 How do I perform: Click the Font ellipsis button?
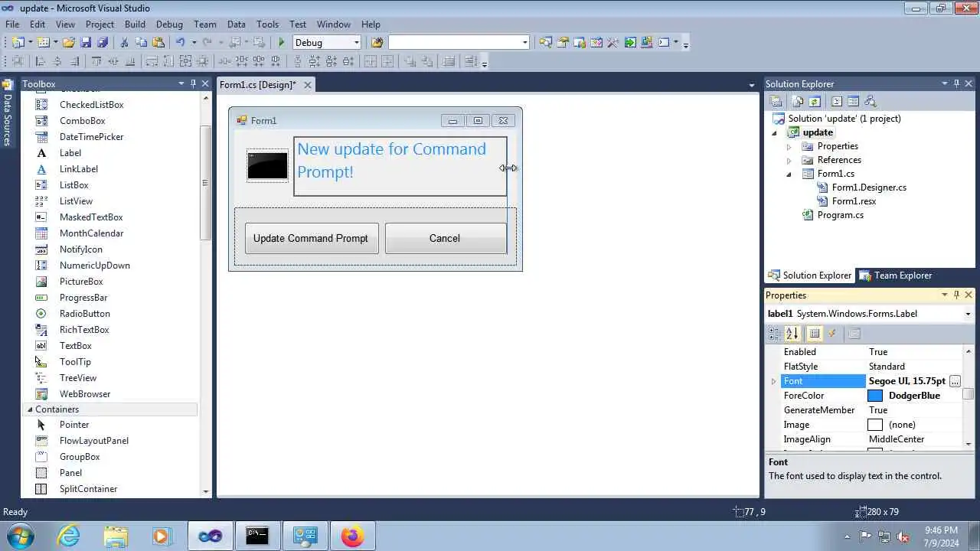tap(955, 381)
